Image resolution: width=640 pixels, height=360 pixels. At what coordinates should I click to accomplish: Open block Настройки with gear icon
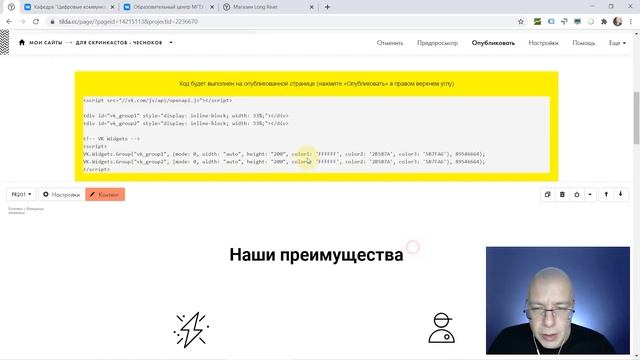click(x=61, y=194)
